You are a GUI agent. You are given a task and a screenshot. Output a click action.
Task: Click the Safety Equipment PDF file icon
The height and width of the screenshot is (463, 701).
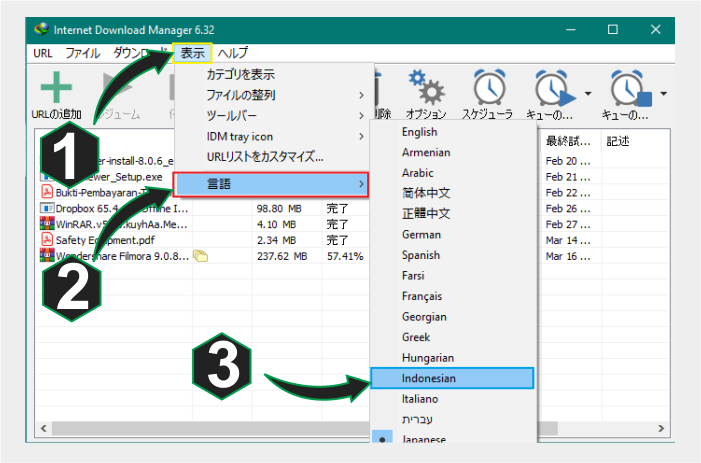(x=47, y=239)
